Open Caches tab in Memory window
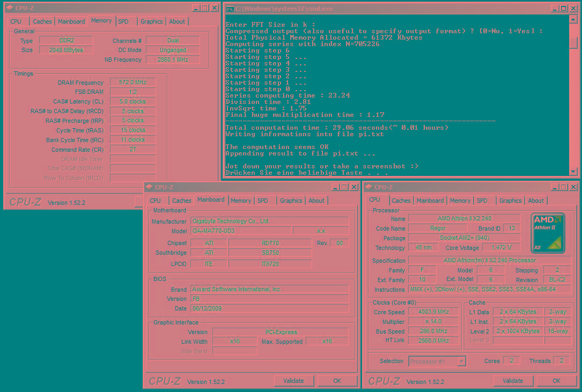This screenshot has height=392, width=582. click(x=42, y=21)
